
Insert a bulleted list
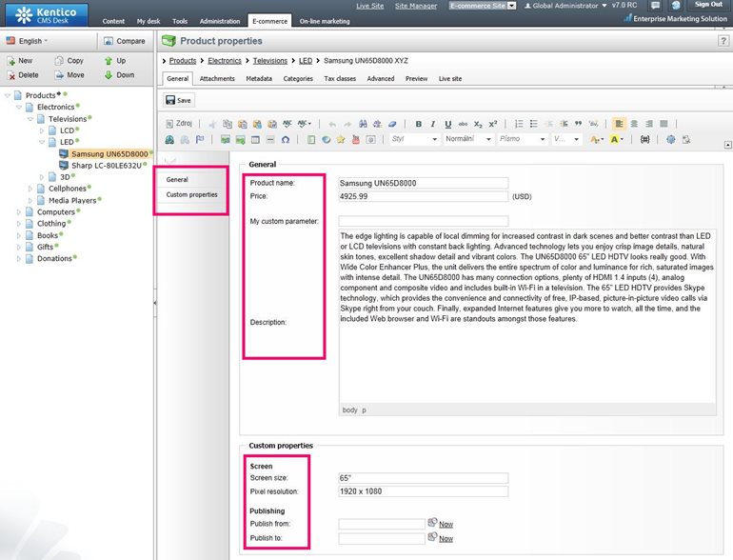pos(534,124)
